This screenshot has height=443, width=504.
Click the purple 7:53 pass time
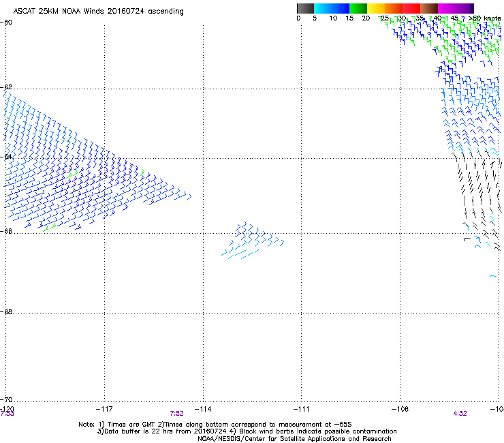[x=7, y=414]
